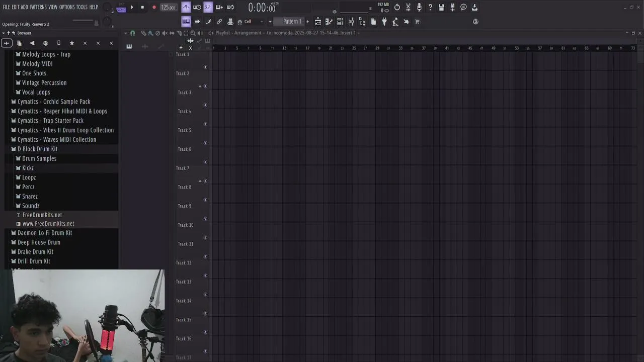Select the playlist Paint brush tool

[150, 33]
